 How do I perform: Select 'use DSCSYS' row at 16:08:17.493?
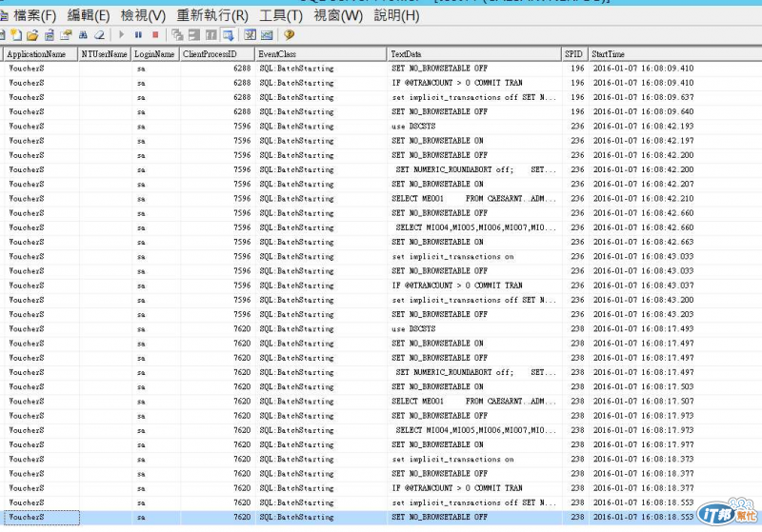coord(381,329)
